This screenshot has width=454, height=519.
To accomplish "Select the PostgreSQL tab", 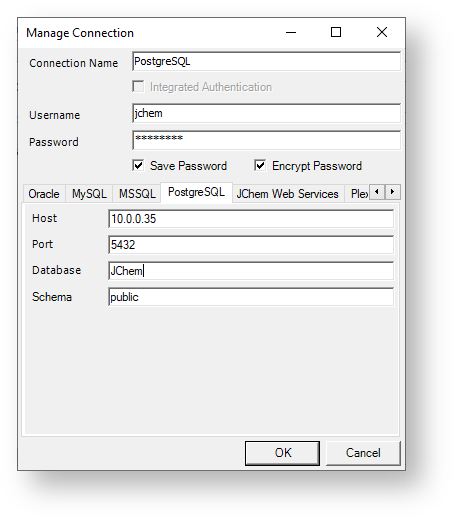I will (x=196, y=192).
